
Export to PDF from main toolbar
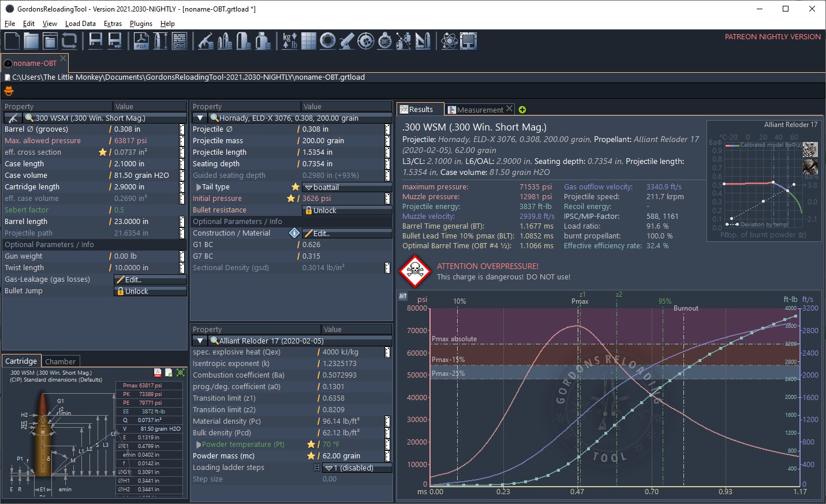click(x=141, y=41)
